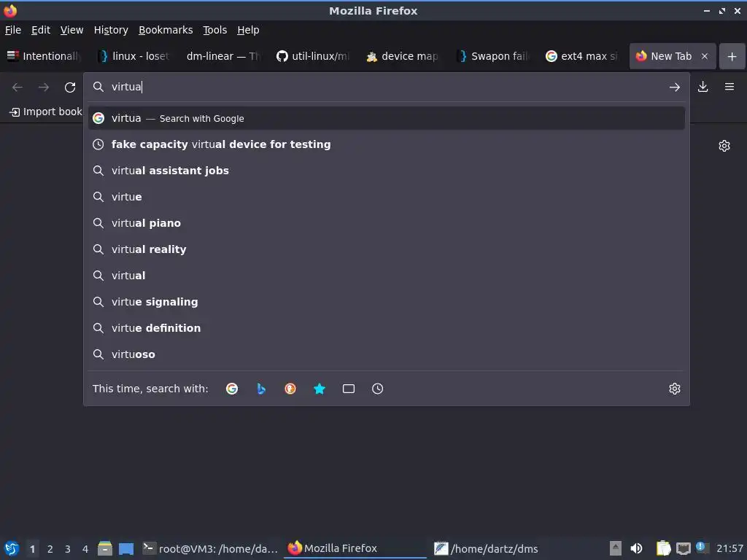Open the Edit menu
The width and height of the screenshot is (747, 560).
pos(41,30)
